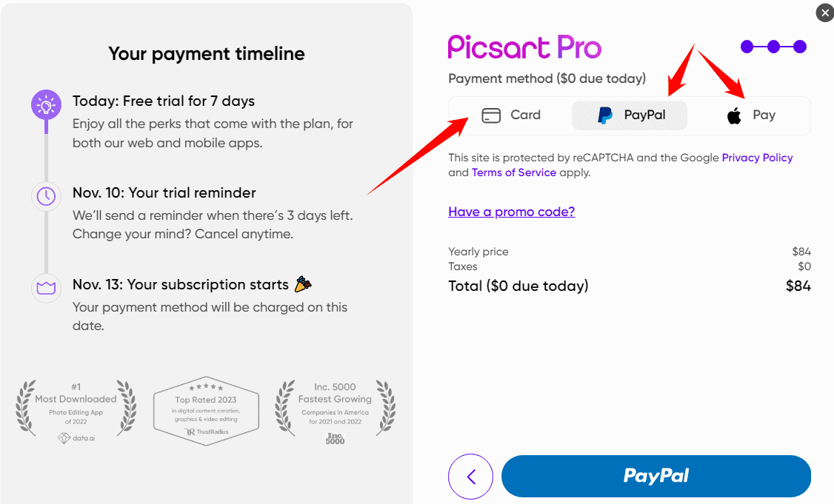Click the three-dot step progress indicator
The height and width of the screenshot is (504, 834).
point(773,47)
